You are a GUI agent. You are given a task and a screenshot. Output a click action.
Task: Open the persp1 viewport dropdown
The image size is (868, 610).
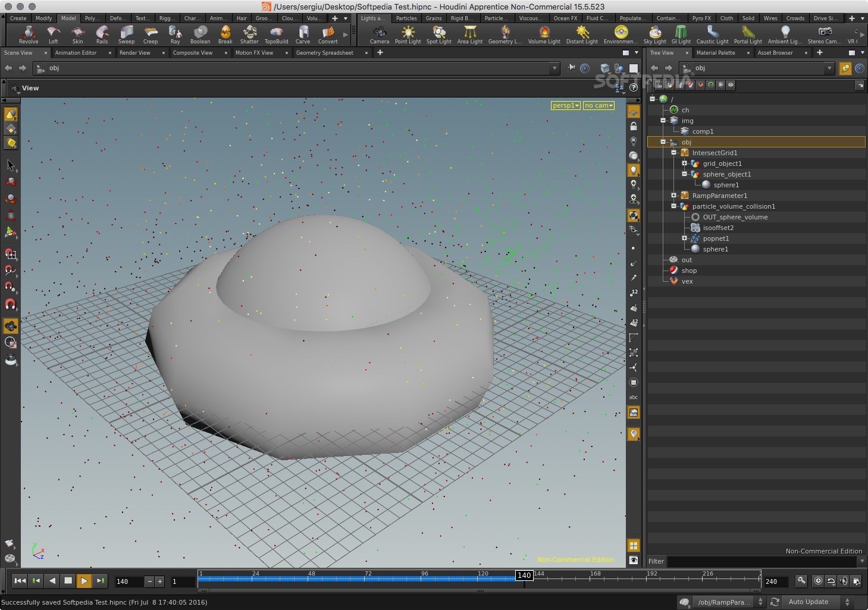click(565, 105)
